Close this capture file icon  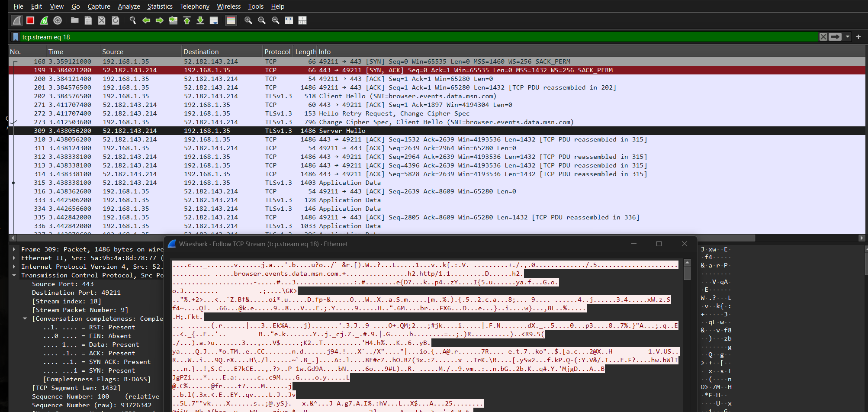coord(102,20)
